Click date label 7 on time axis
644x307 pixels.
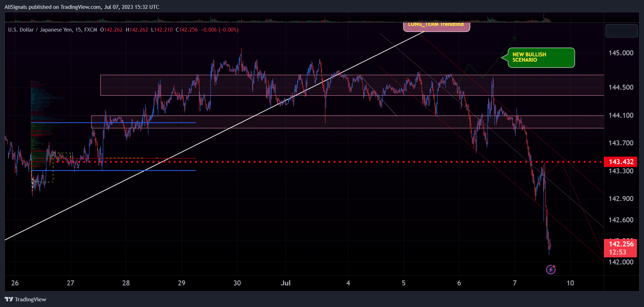[x=515, y=283]
